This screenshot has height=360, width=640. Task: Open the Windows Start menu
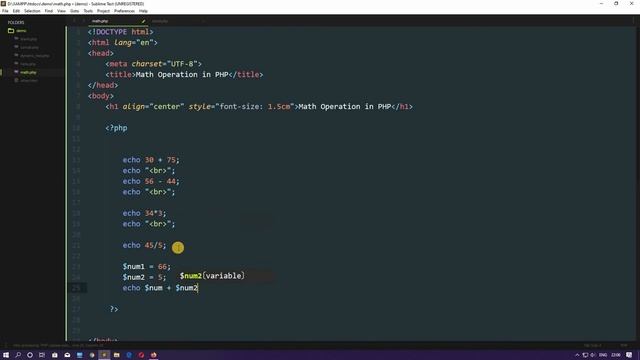[x=6, y=355]
